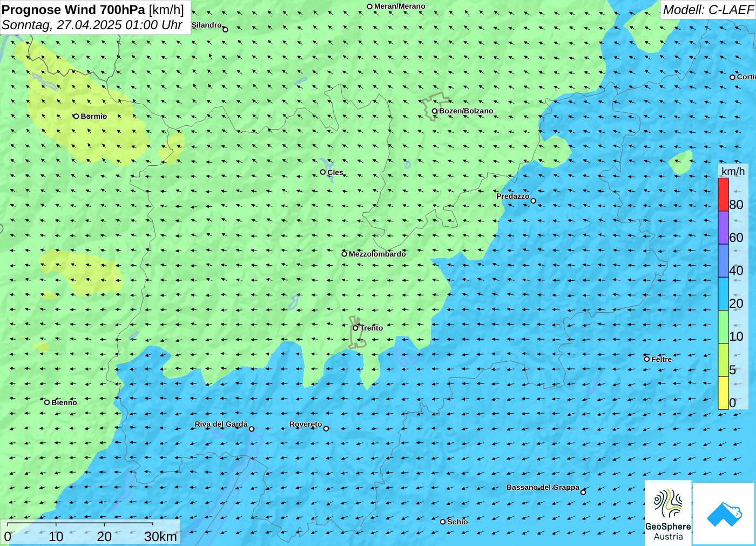Screen dimensions: 756x546
Task: Click the red 80 km/h legend color
Action: (x=724, y=194)
